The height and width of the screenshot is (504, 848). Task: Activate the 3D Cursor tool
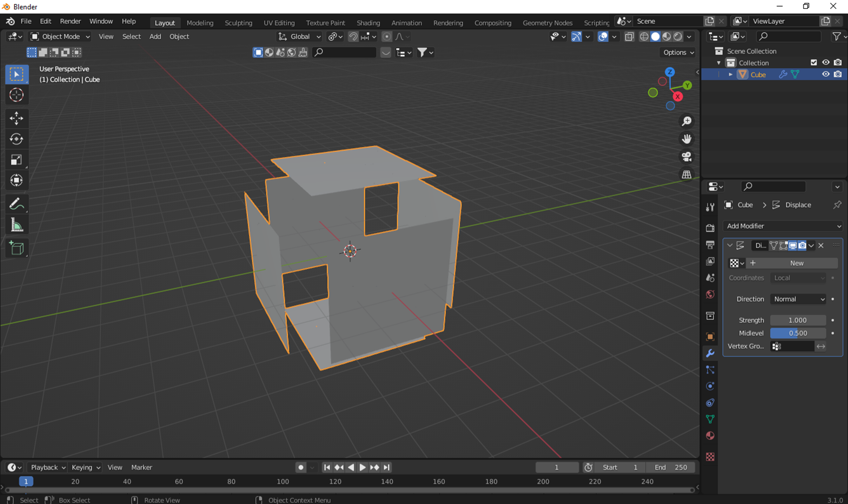point(16,95)
